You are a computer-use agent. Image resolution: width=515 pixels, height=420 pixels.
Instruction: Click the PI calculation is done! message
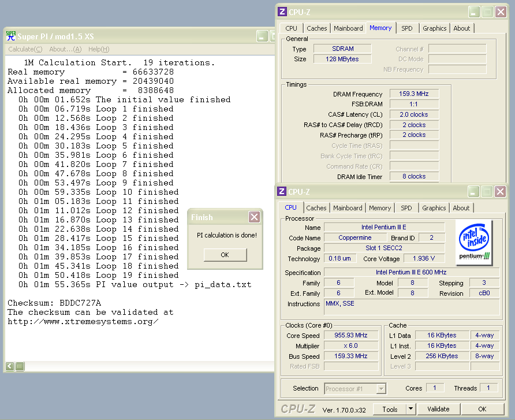click(227, 235)
